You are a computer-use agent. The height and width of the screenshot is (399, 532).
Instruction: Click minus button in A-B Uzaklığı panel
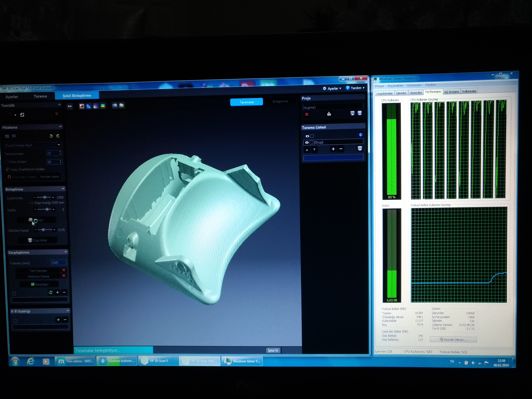tap(65, 320)
